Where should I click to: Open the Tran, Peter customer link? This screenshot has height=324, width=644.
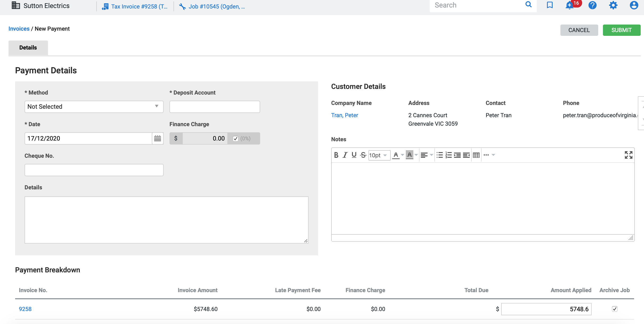(344, 115)
